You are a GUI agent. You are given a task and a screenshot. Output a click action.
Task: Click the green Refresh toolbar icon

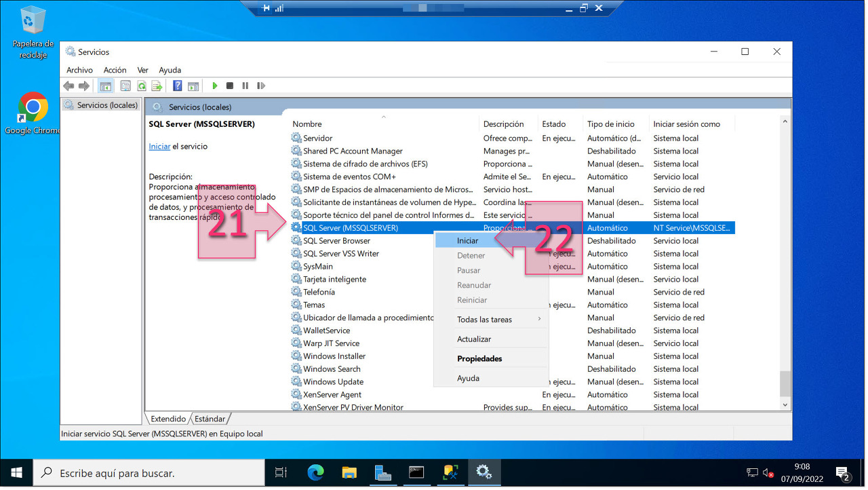pos(141,86)
